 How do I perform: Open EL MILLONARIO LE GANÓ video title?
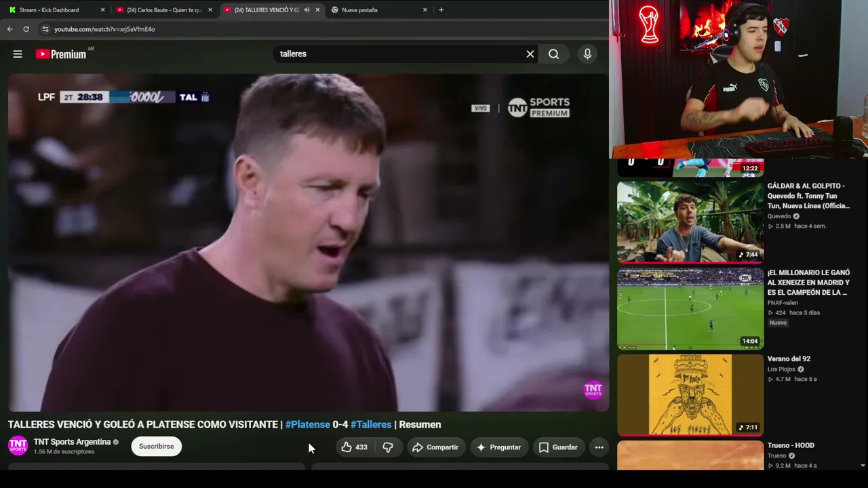808,283
